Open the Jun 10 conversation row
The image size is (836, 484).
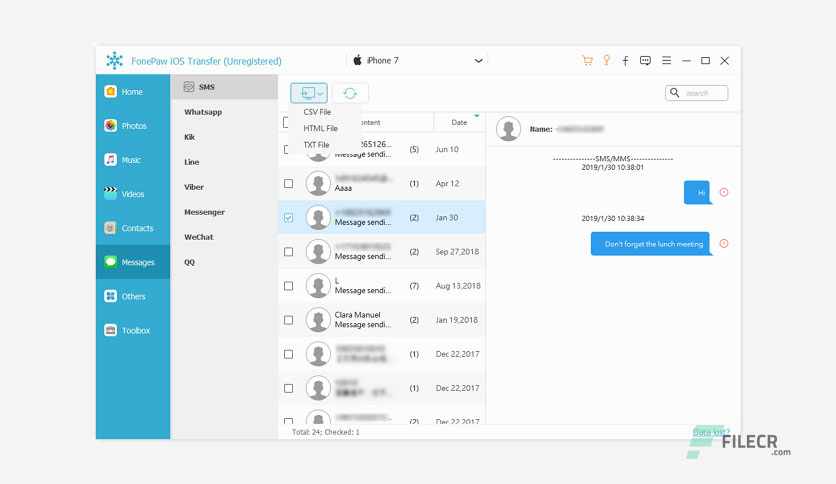pos(382,149)
